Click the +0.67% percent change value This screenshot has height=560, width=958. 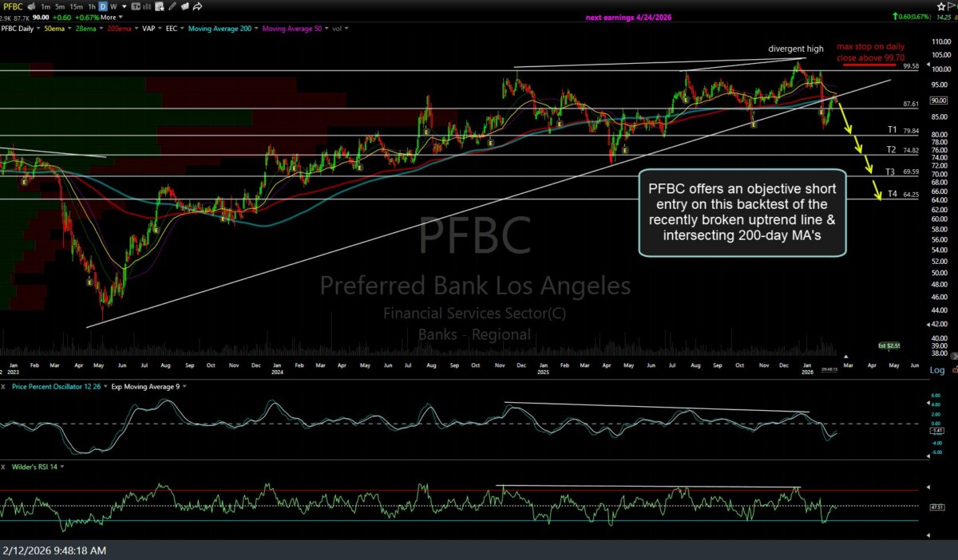point(88,18)
